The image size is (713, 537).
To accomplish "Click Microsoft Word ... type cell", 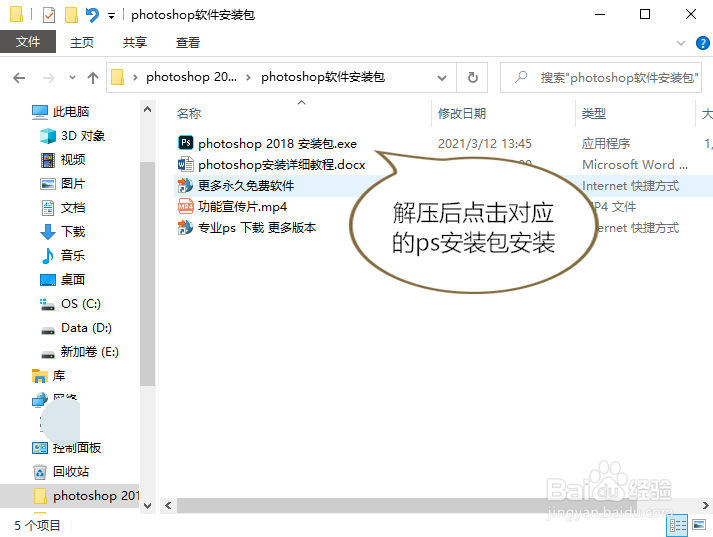I will tap(635, 164).
